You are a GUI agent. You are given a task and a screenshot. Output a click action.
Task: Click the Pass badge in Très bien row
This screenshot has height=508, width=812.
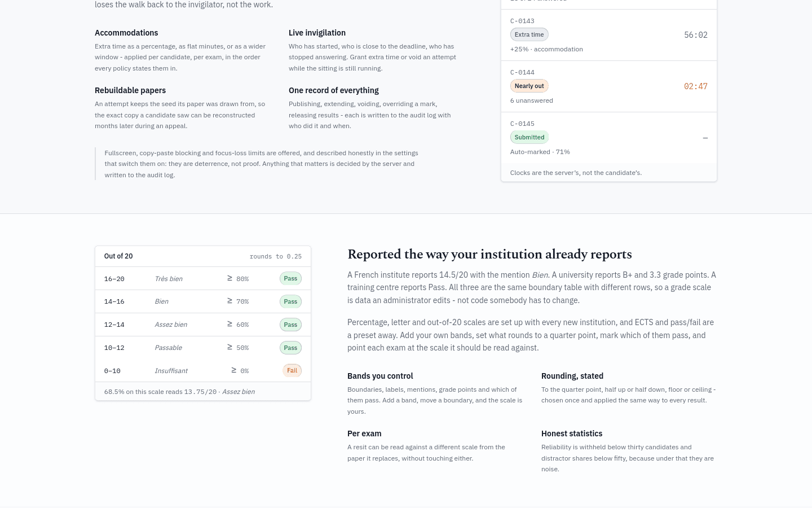point(290,278)
